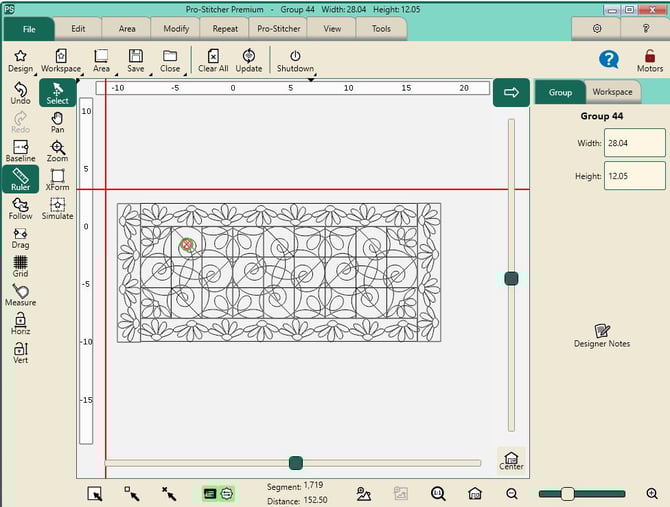This screenshot has width=670, height=507.
Task: Switch to the Group panel tab
Action: 560,92
